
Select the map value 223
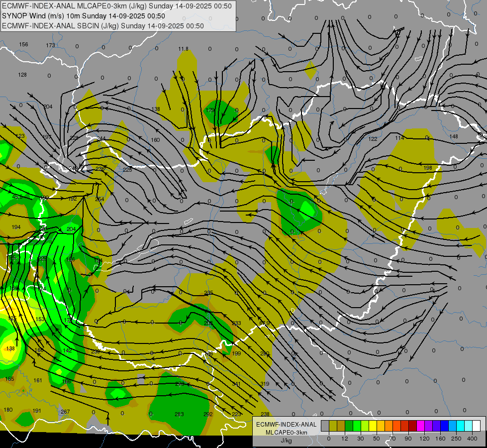(x=236, y=414)
